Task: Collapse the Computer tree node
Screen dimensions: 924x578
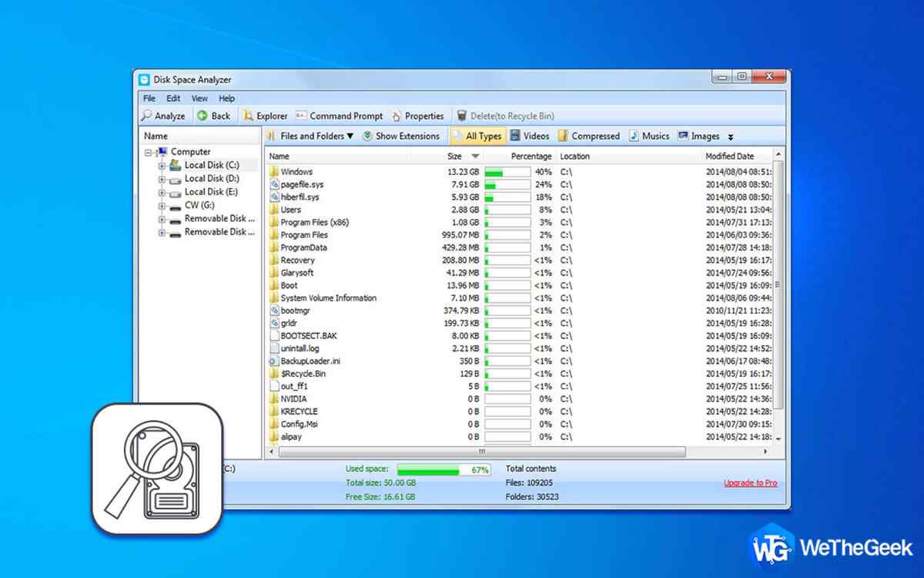Action: pyautogui.click(x=149, y=153)
